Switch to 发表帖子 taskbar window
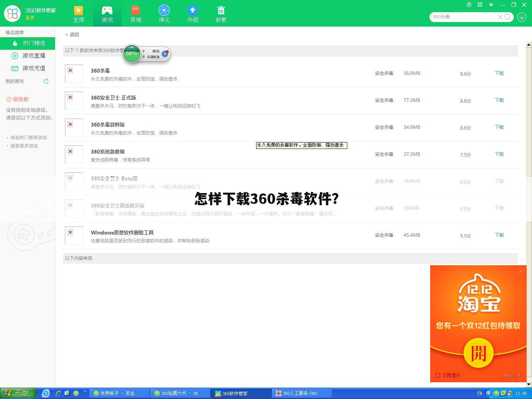The width and height of the screenshot is (532, 399). [x=119, y=393]
